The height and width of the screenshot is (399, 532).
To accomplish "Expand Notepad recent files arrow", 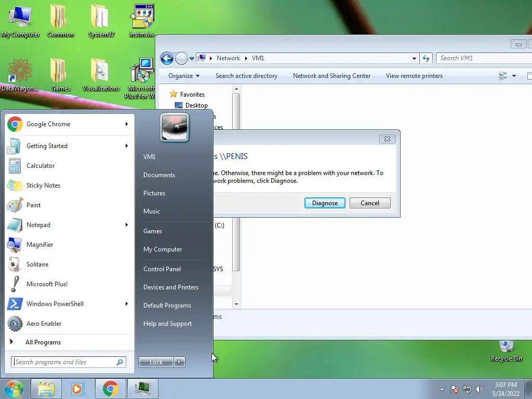I will tap(127, 224).
